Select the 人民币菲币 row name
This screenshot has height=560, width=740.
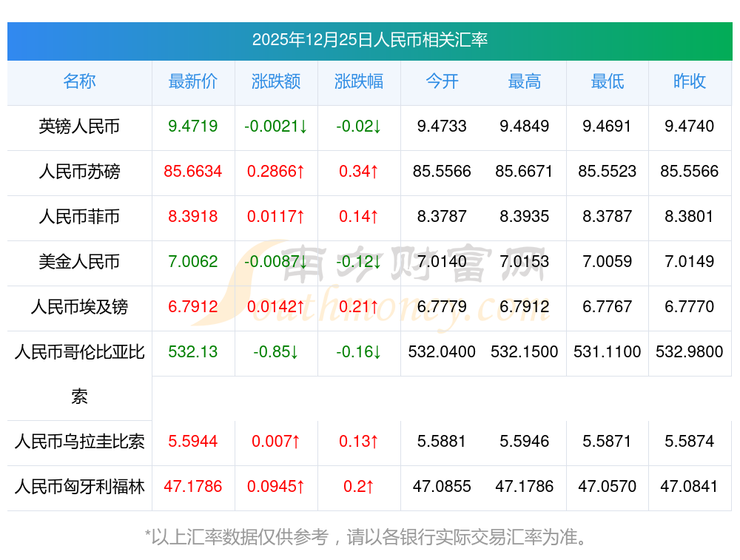pyautogui.click(x=79, y=217)
